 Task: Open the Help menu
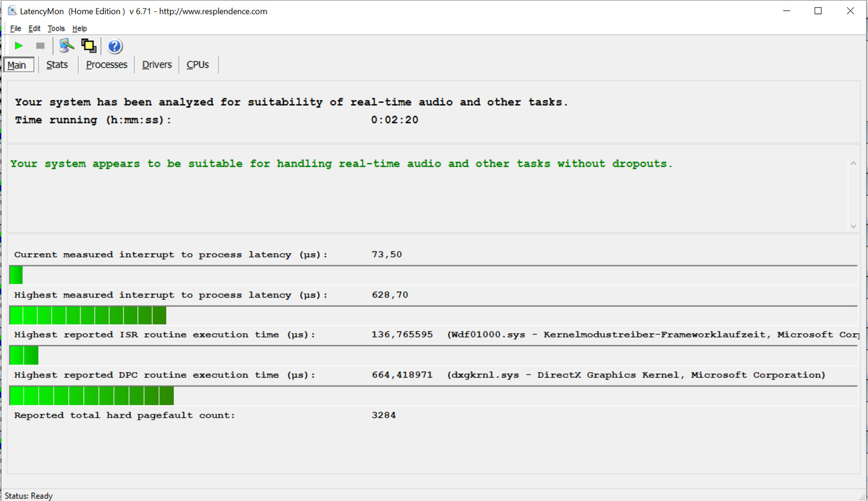(79, 28)
